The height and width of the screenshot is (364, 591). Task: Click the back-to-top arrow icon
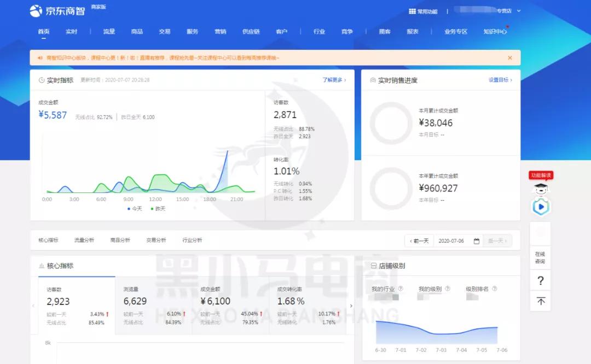(541, 301)
